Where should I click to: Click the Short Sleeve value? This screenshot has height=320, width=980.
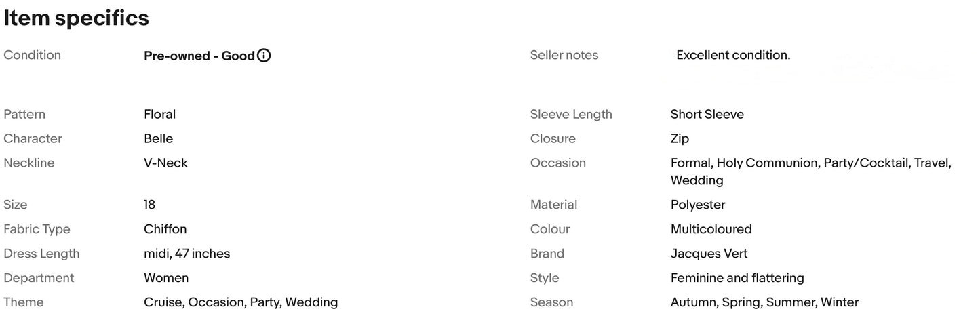coord(707,114)
